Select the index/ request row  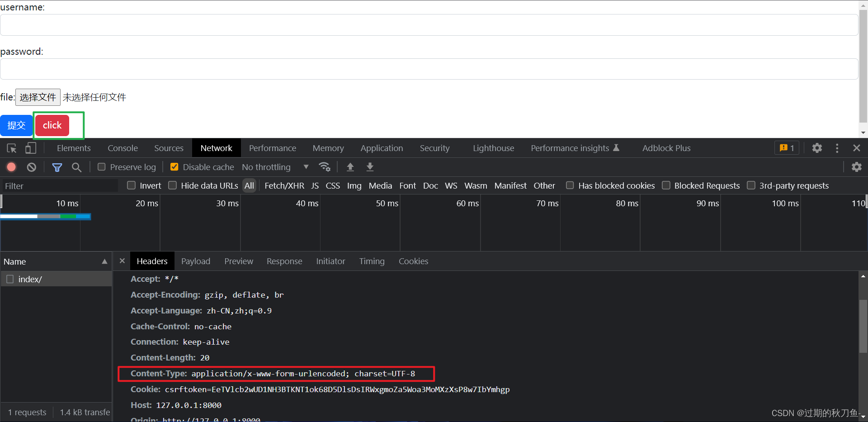pos(56,279)
